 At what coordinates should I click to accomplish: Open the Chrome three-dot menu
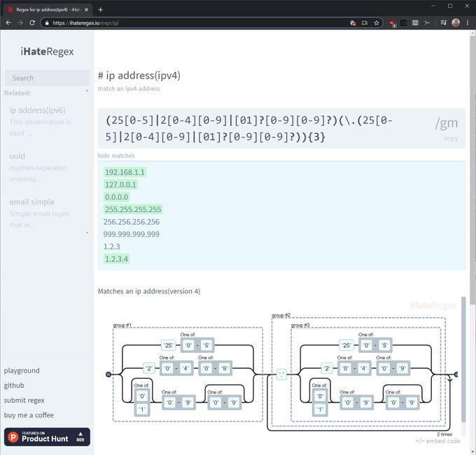(468, 23)
